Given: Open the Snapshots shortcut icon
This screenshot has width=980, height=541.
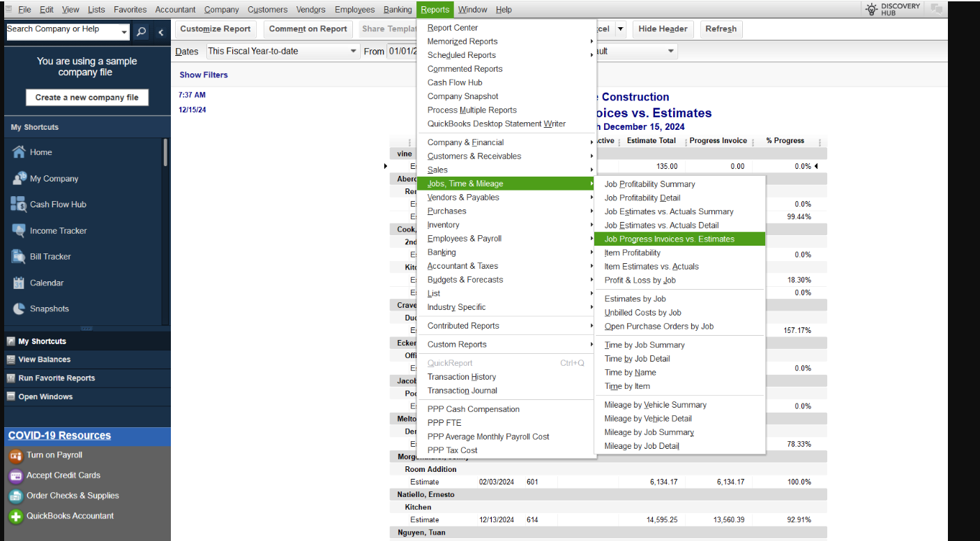Looking at the screenshot, I should click(19, 309).
